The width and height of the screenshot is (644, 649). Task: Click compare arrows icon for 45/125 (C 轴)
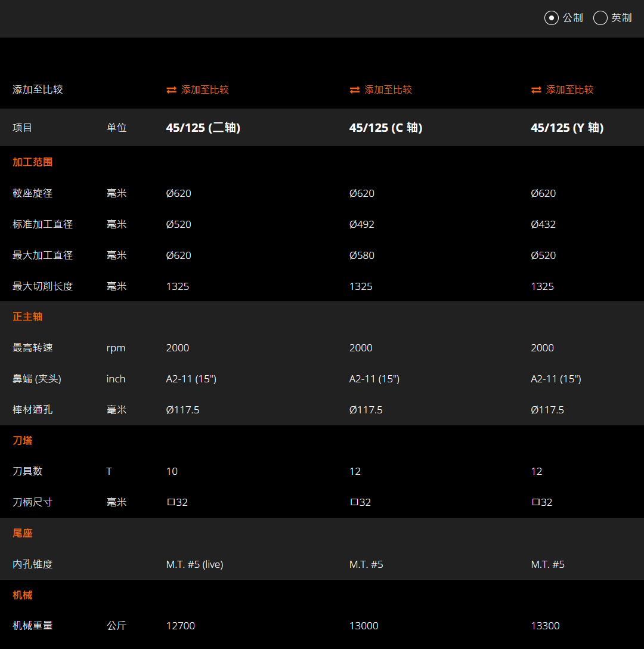[355, 90]
